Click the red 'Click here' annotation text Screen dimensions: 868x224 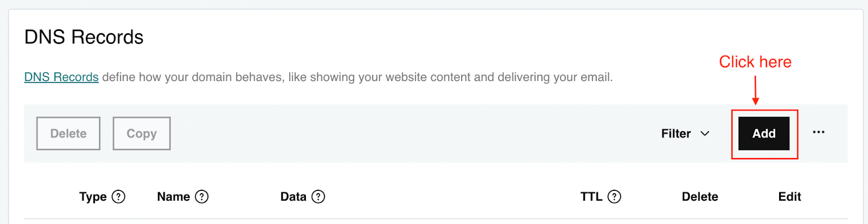coord(755,62)
